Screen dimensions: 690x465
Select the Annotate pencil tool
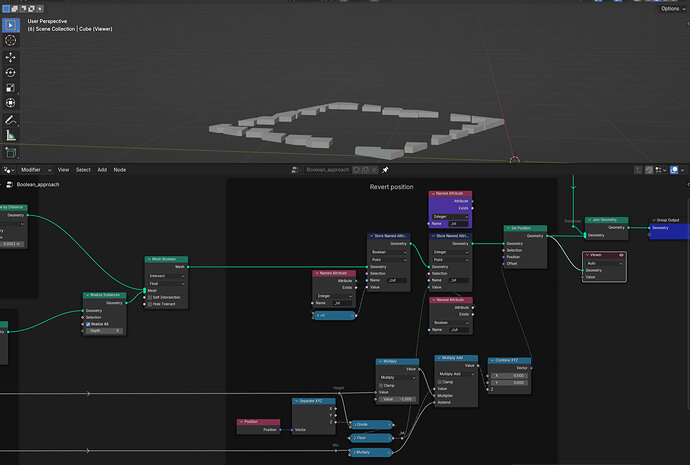coord(11,120)
